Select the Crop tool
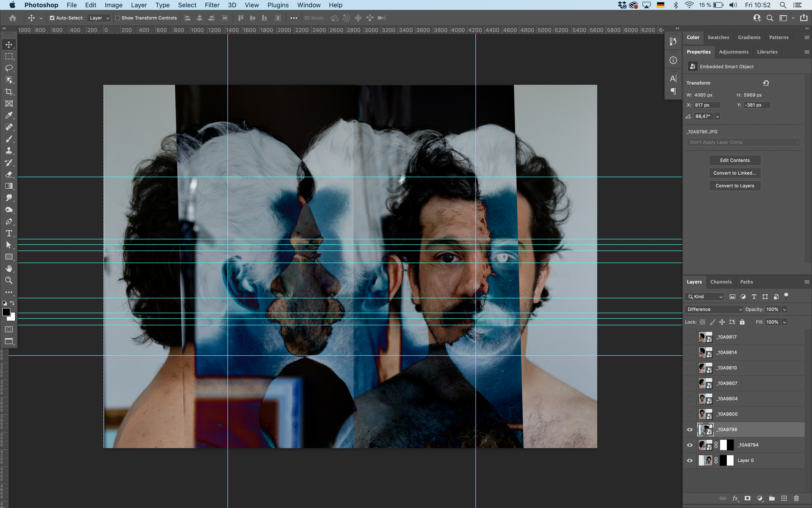The width and height of the screenshot is (812, 508). point(9,92)
